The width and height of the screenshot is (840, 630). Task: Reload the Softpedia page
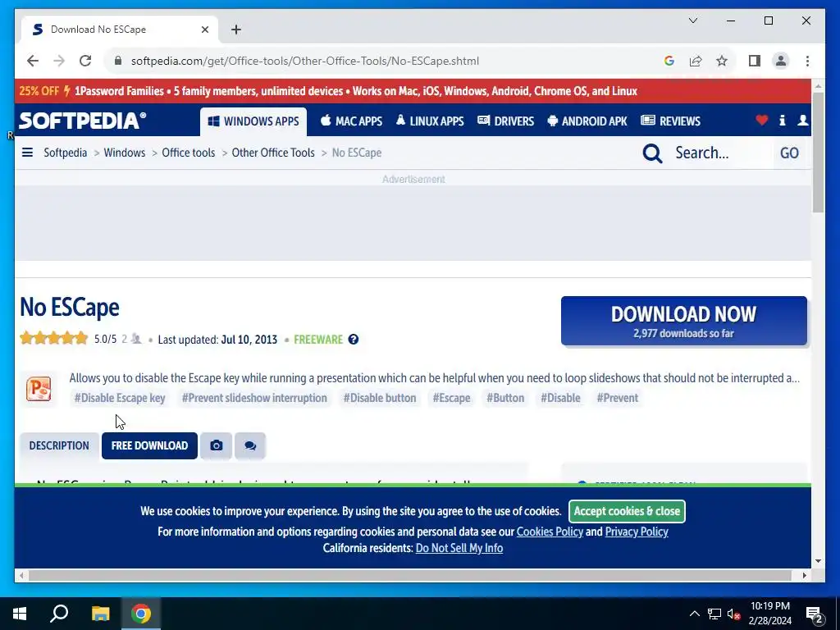click(x=85, y=61)
